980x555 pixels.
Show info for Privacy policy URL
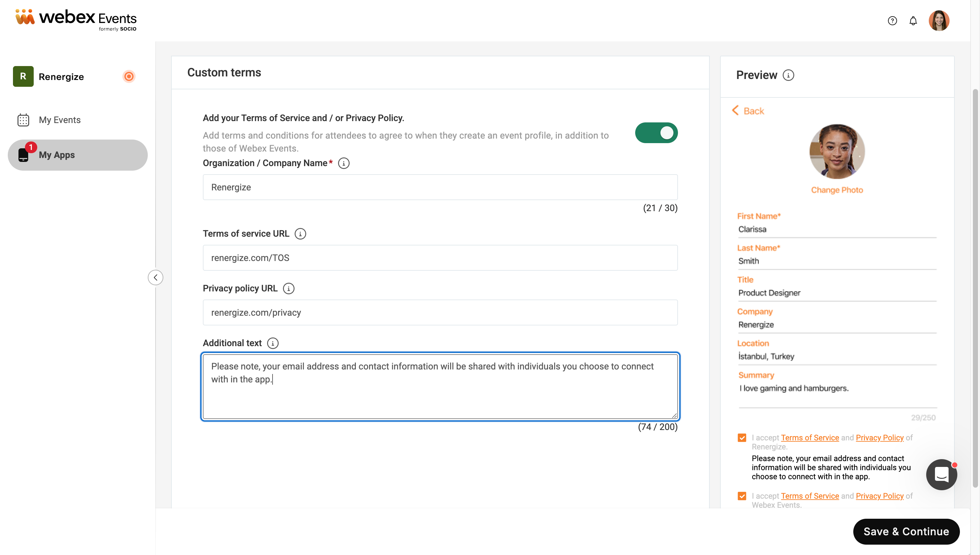pyautogui.click(x=288, y=289)
